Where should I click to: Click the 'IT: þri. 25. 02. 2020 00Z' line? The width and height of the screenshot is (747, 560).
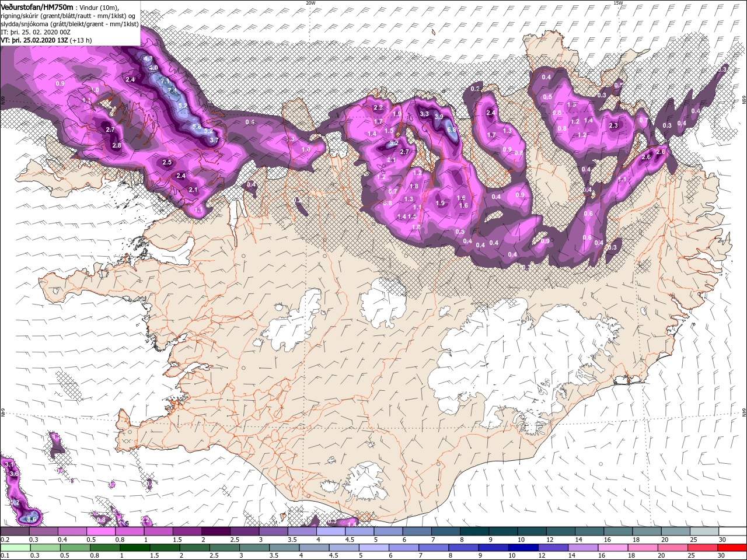(x=35, y=32)
